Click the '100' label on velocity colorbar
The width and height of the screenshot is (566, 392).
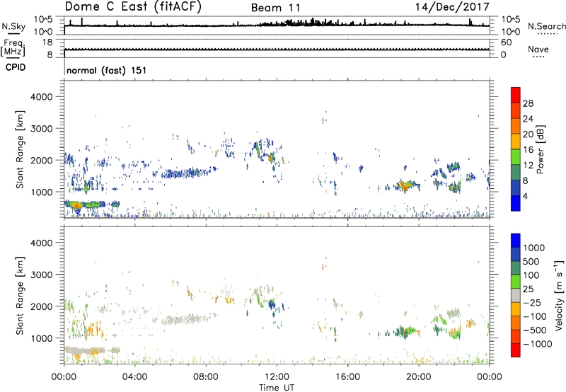point(531,275)
